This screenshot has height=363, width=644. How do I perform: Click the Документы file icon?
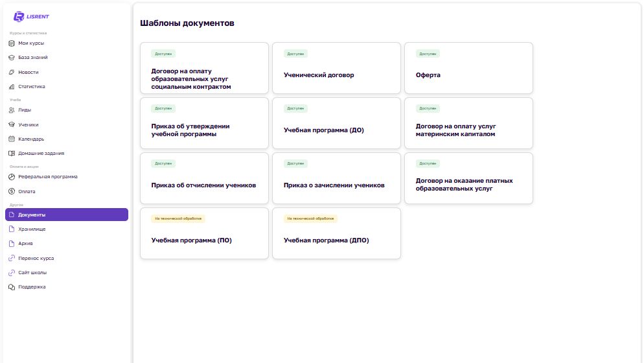[12, 215]
